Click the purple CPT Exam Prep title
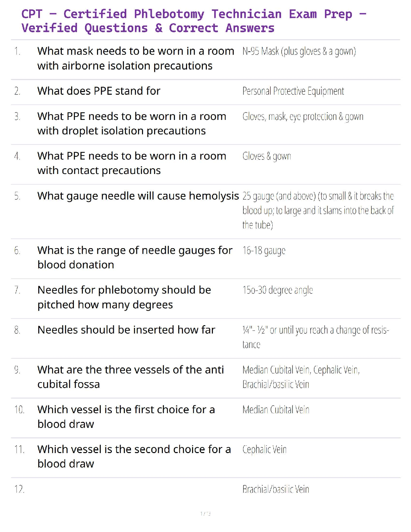Image resolution: width=411 pixels, height=532 pixels. tap(193, 21)
